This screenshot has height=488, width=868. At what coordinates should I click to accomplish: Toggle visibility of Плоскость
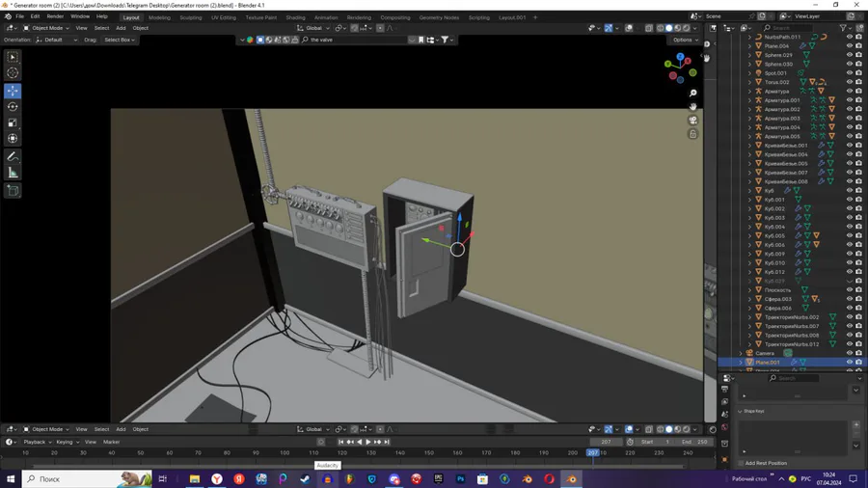[x=849, y=290]
